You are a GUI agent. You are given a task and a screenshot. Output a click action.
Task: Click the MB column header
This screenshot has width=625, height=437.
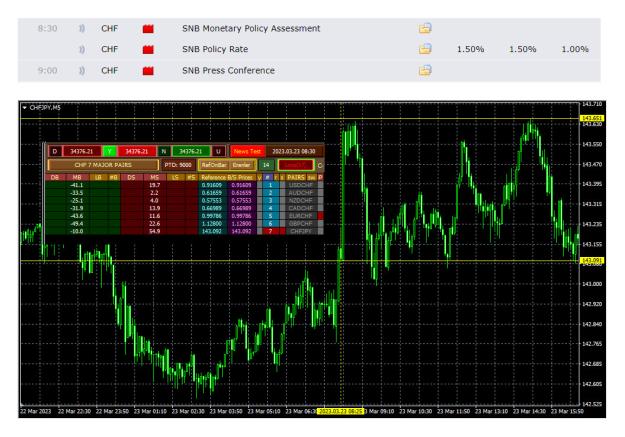[x=77, y=177]
